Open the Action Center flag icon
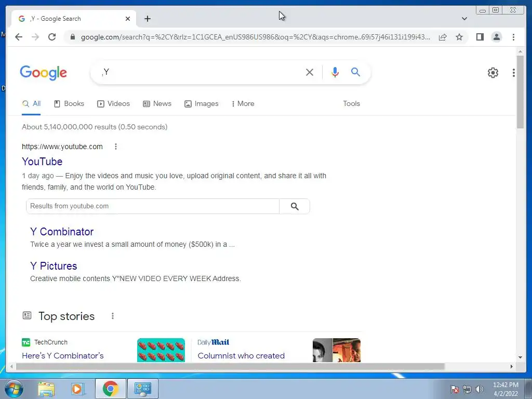The height and width of the screenshot is (399, 532). point(454,389)
